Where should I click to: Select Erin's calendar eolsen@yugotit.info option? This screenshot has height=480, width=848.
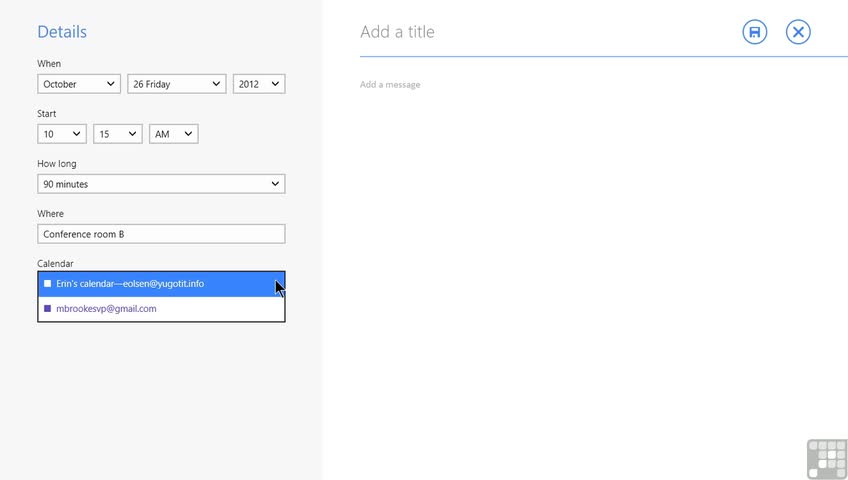161,284
